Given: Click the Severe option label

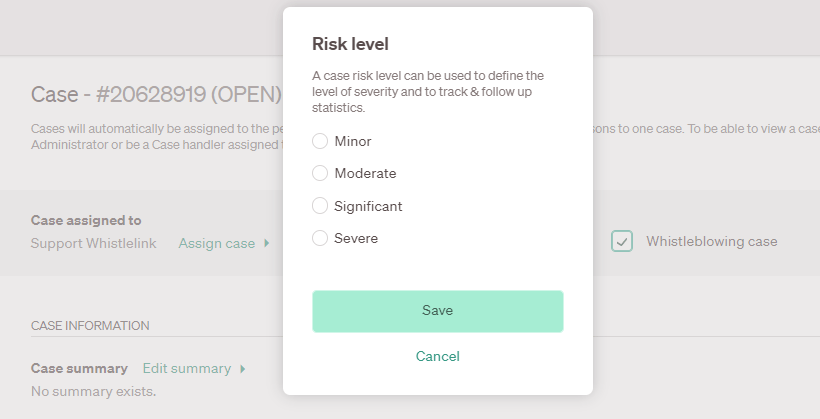Looking at the screenshot, I should [356, 238].
